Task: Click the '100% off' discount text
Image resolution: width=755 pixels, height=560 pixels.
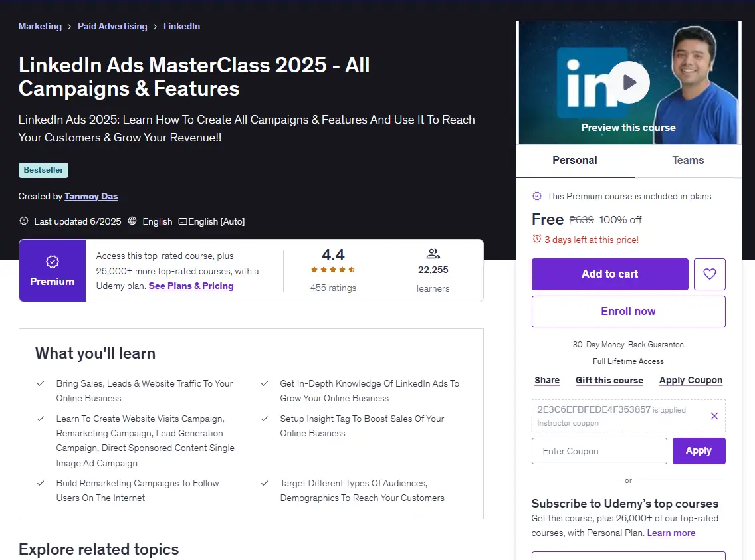Action: coord(620,220)
